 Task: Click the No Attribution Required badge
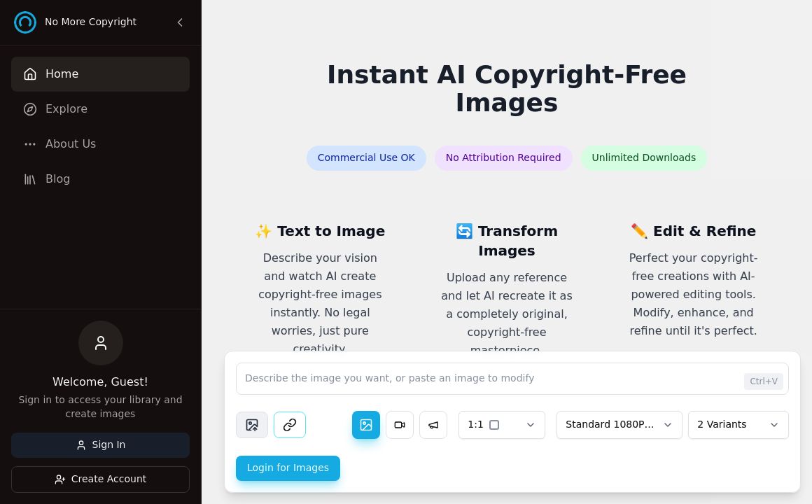click(x=503, y=157)
